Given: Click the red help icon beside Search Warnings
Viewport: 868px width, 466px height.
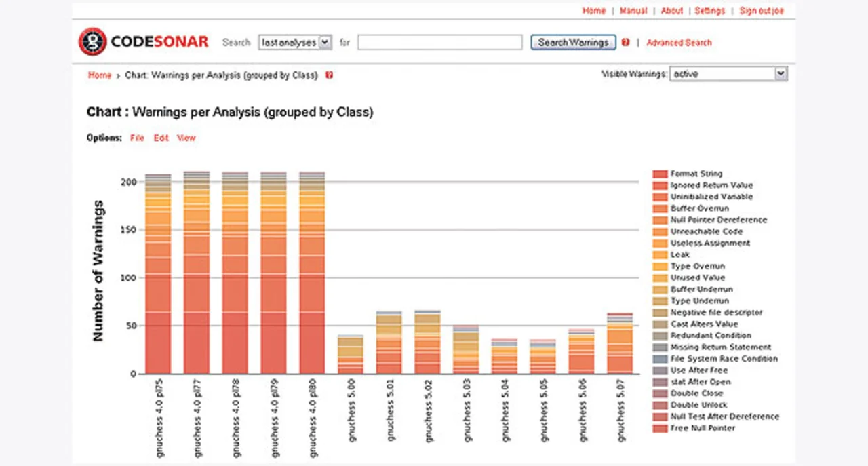Looking at the screenshot, I should tap(625, 42).
